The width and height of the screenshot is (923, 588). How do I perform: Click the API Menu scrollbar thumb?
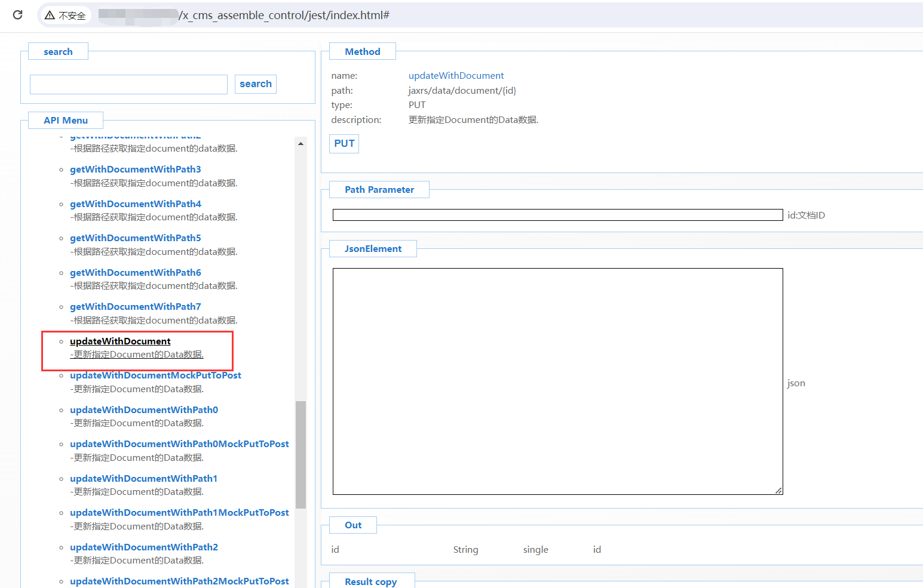(x=300, y=454)
